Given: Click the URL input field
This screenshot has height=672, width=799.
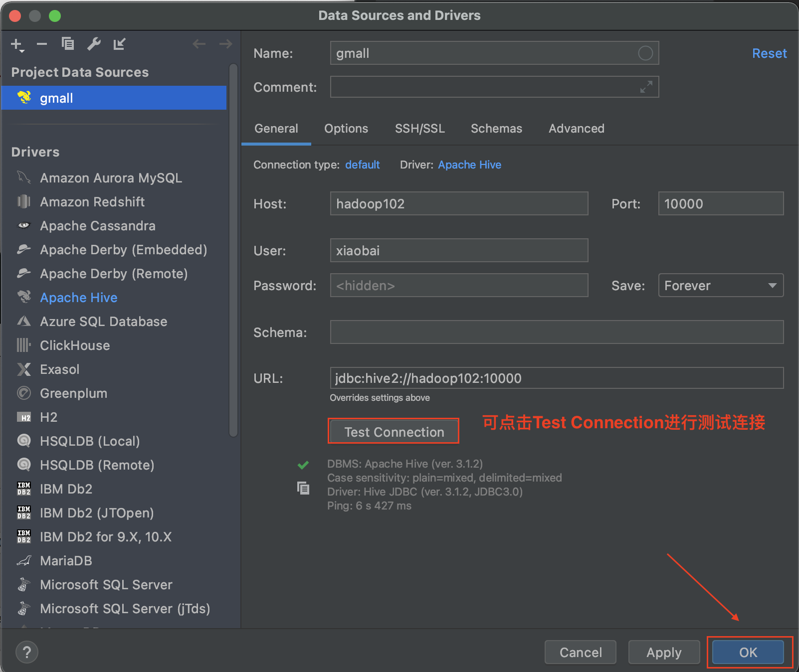Looking at the screenshot, I should pyautogui.click(x=557, y=378).
